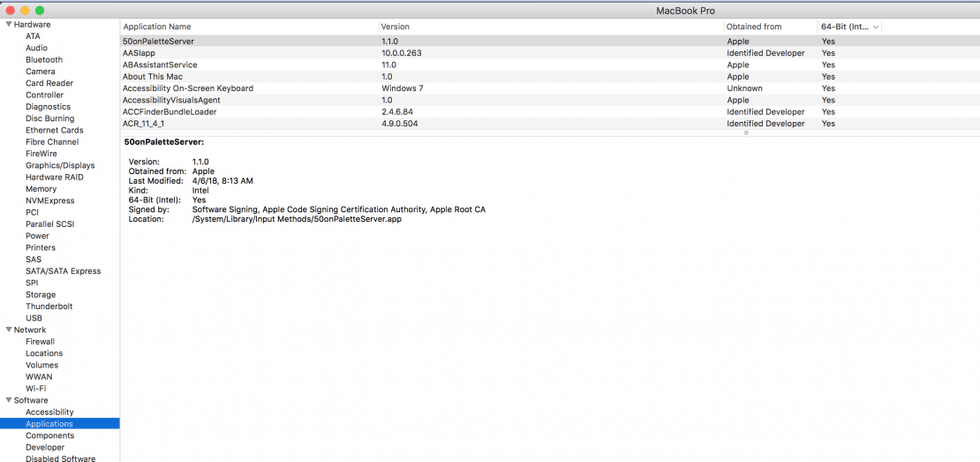Select Memory in the sidebar
This screenshot has height=462, width=980.
pyautogui.click(x=41, y=189)
